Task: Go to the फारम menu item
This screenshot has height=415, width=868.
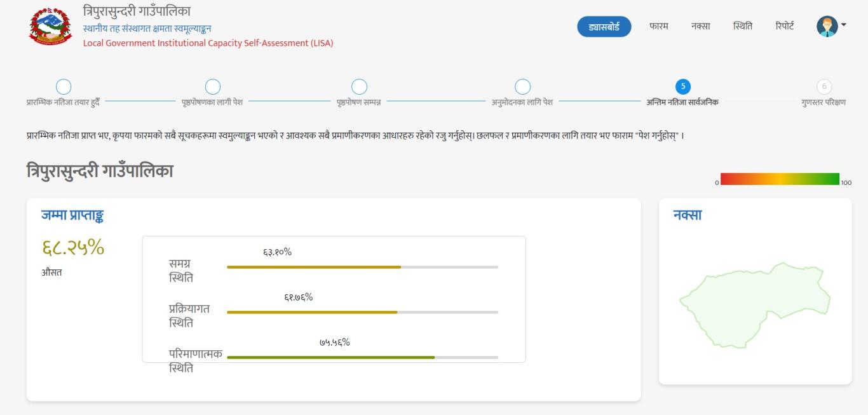Action: pyautogui.click(x=658, y=27)
